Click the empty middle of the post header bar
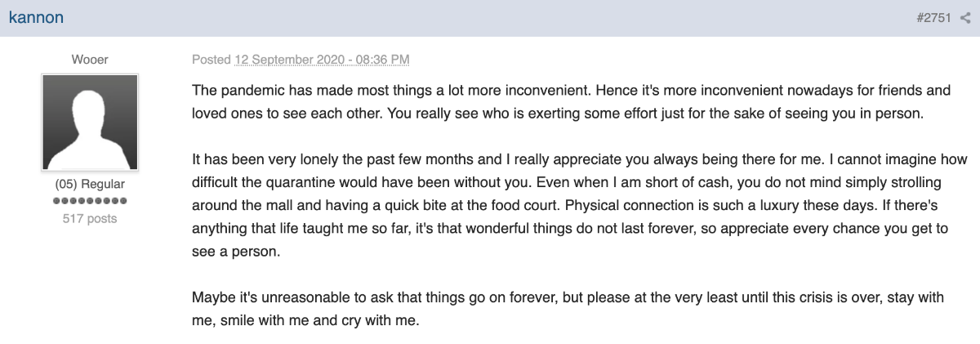This screenshot has width=980, height=344. [x=490, y=18]
